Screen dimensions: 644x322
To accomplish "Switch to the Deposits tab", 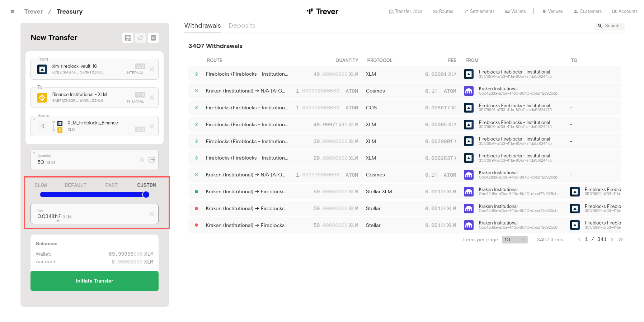I will point(242,25).
